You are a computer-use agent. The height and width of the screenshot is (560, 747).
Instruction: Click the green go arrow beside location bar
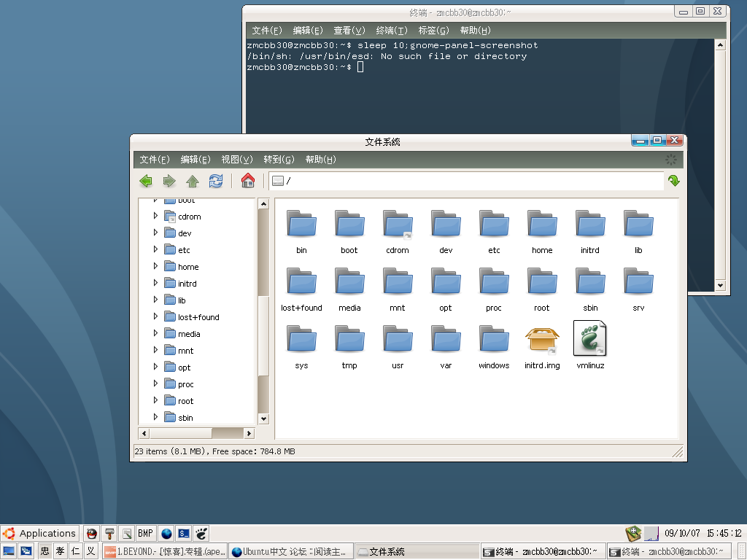(673, 181)
